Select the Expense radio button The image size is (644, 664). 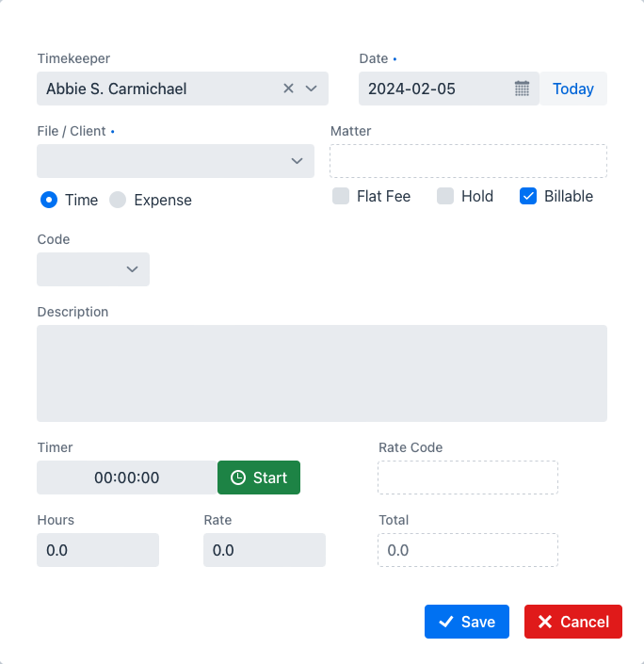(118, 200)
